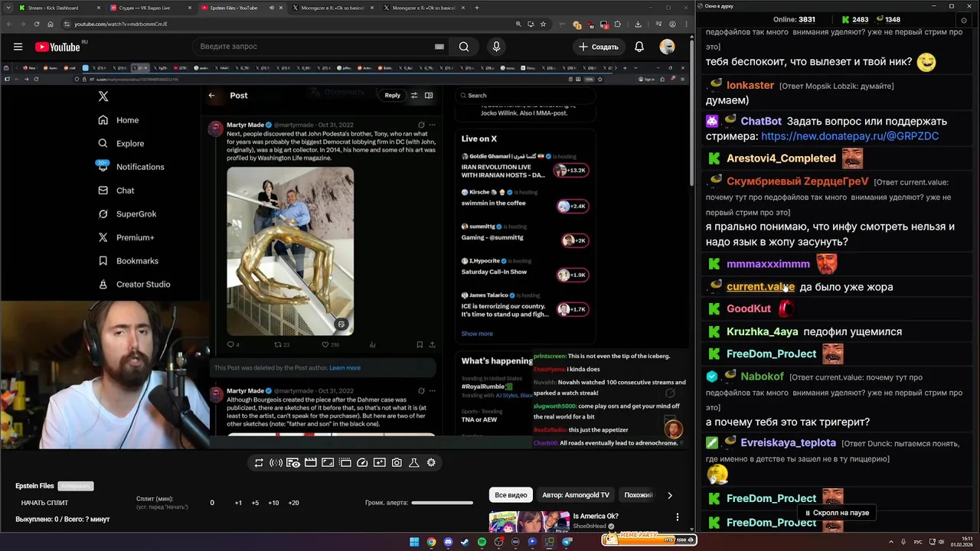The height and width of the screenshot is (551, 980).
Task: Expand more chips with the right chevron
Action: pos(670,495)
